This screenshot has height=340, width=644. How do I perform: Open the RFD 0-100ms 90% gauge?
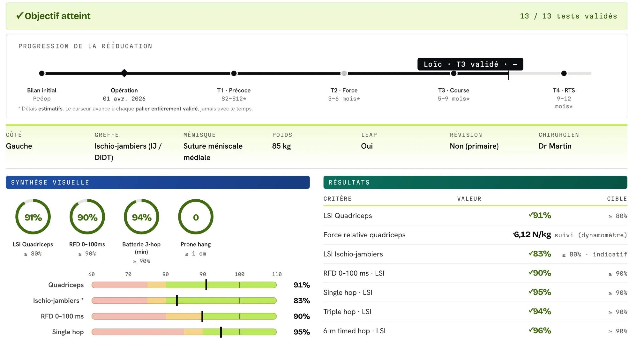coord(87,217)
